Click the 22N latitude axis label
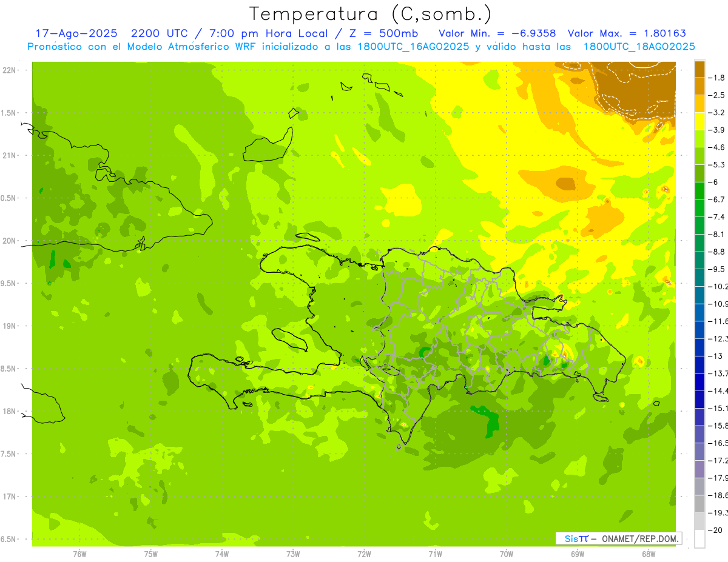Viewport: 728px width, 562px height. (x=10, y=70)
